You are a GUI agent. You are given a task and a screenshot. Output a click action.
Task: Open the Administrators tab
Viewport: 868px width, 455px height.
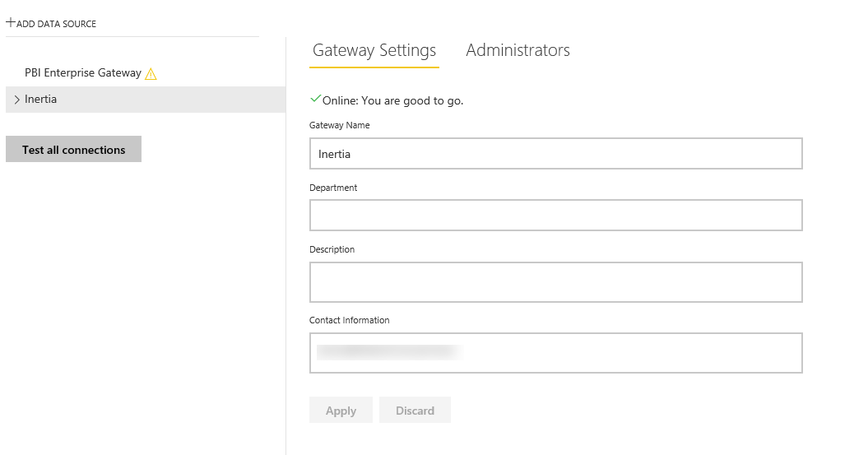(518, 50)
